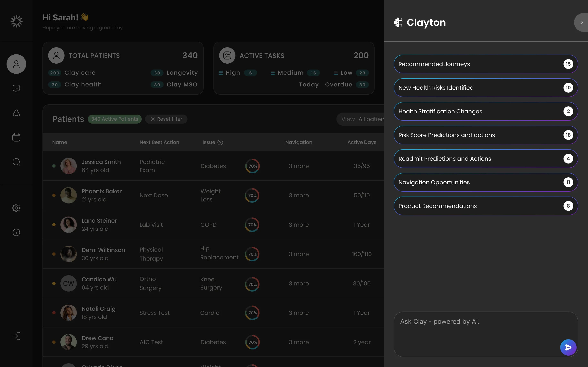Open the calendar icon in sidebar
588x367 pixels.
tap(16, 137)
